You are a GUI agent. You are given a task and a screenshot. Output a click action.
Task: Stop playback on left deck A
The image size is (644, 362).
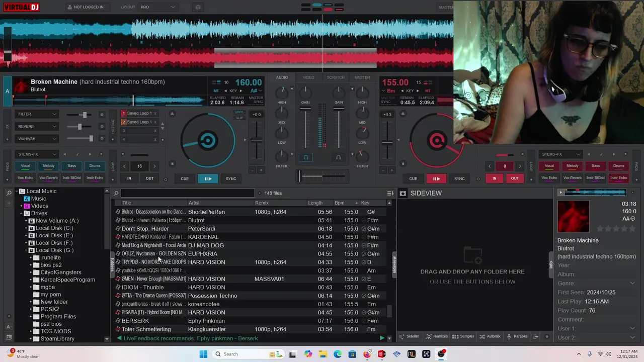tap(172, 163)
